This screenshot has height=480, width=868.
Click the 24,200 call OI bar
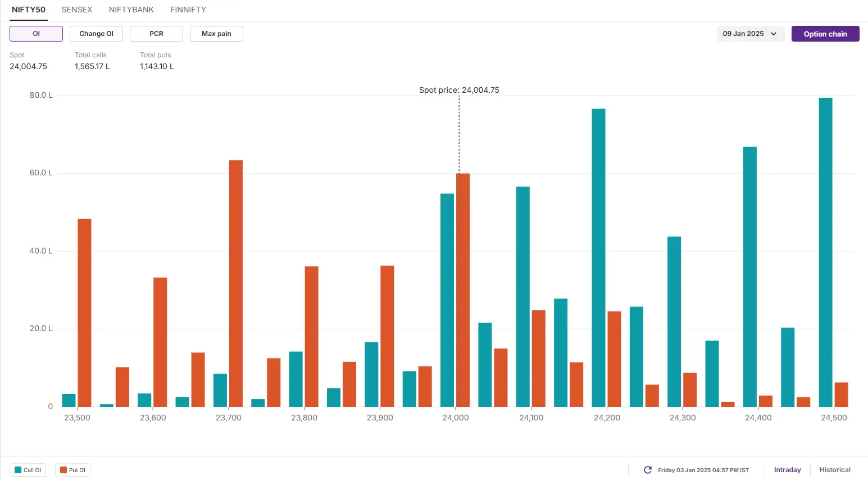tap(598, 258)
